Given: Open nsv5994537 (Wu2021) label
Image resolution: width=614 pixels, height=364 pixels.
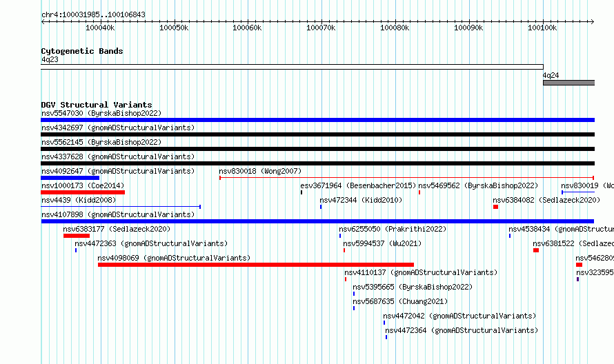Looking at the screenshot, I should 382,243.
